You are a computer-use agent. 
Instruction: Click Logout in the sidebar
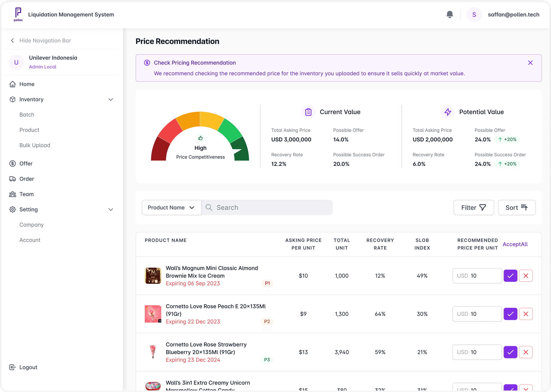point(28,367)
